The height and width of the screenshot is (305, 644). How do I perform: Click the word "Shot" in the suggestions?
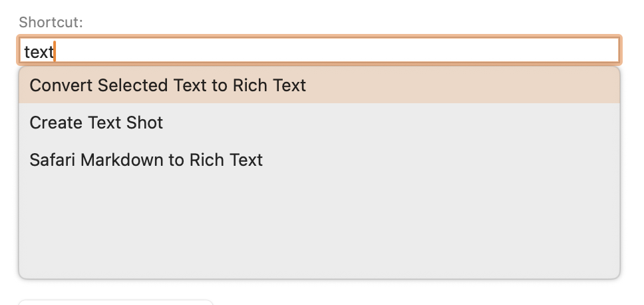click(144, 123)
